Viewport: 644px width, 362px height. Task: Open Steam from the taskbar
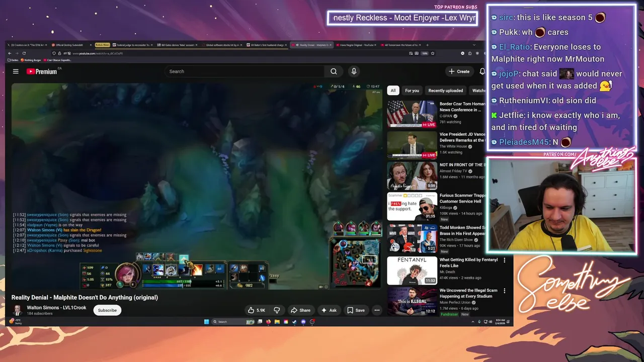pyautogui.click(x=294, y=322)
